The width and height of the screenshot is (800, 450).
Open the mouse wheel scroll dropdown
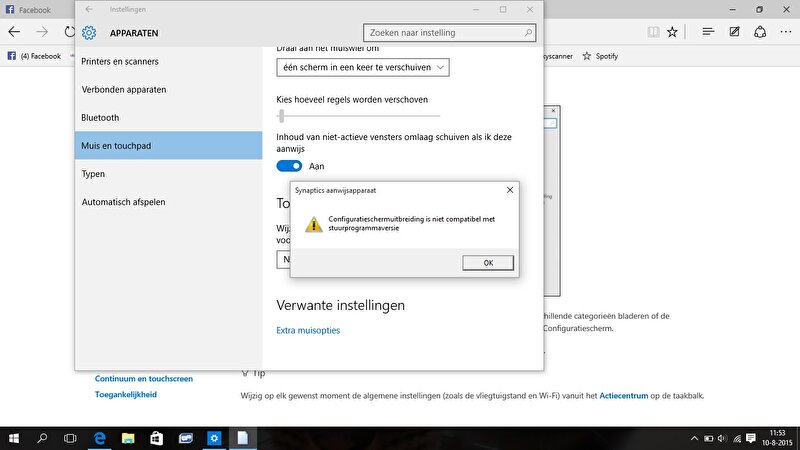click(x=363, y=67)
